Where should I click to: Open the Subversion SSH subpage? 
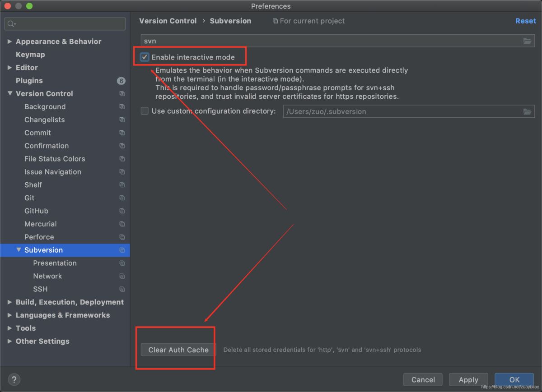(x=40, y=289)
